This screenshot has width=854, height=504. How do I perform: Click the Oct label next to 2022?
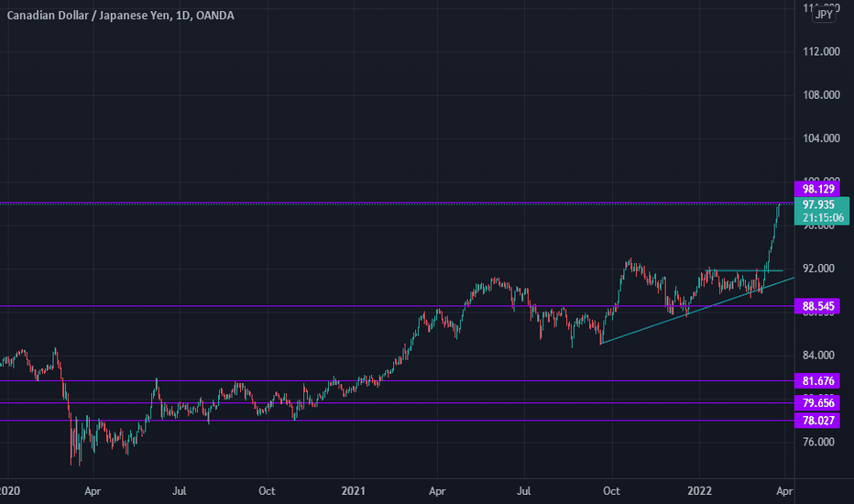tap(611, 491)
